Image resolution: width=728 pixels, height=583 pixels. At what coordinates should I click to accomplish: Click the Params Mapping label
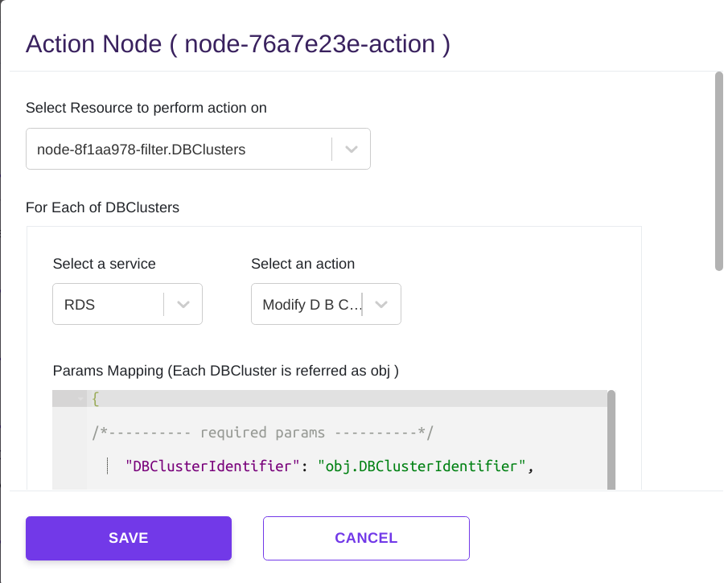[226, 371]
